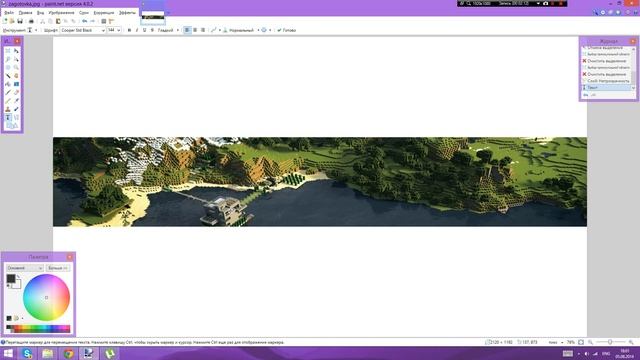The width and height of the screenshot is (640, 360).
Task: Select the image thumbnail tab at top
Action: click(x=153, y=16)
